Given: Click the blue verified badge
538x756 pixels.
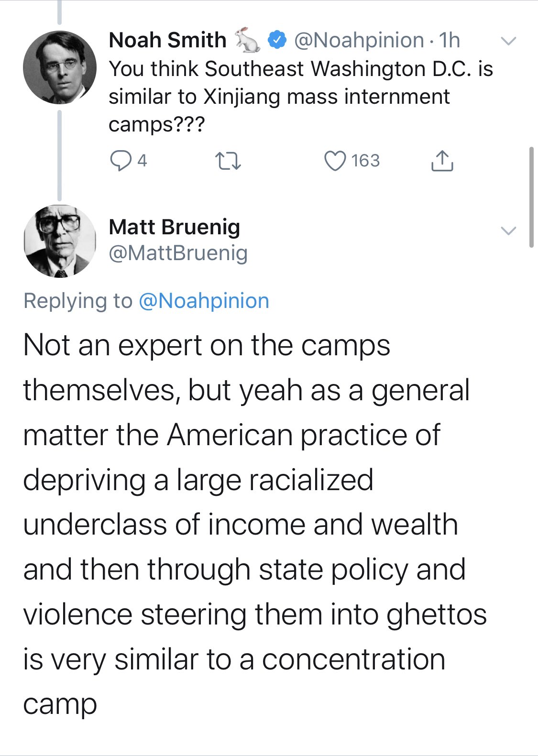Looking at the screenshot, I should (277, 40).
